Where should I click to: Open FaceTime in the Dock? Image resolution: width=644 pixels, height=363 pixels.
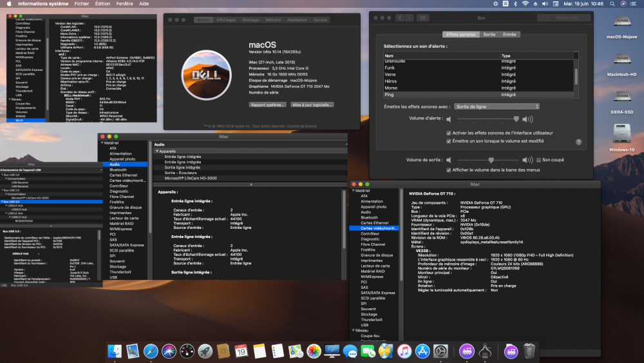(368, 351)
